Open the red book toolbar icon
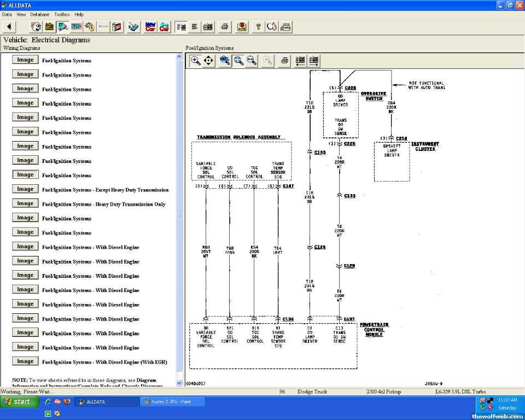Viewport: 525px width, 420px height. point(117,26)
